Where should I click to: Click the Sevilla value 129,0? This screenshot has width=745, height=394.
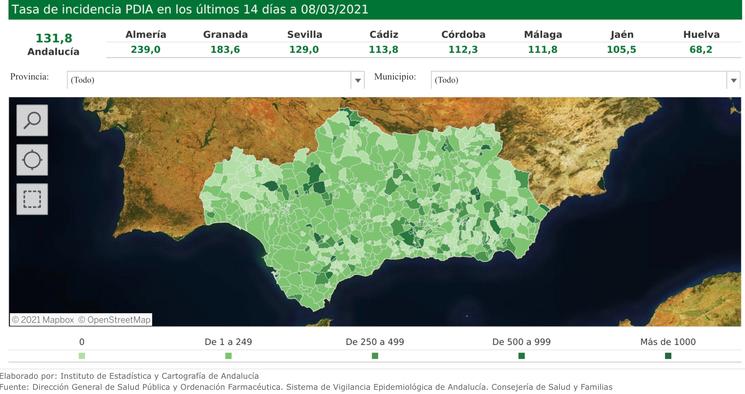(304, 50)
